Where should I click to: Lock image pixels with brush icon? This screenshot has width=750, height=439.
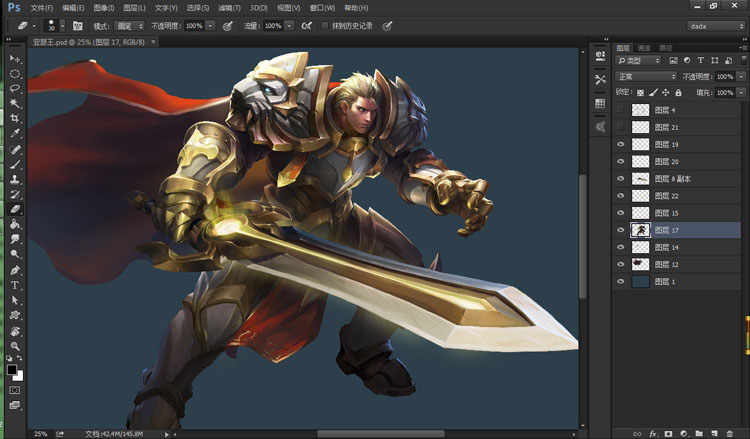[x=653, y=92]
